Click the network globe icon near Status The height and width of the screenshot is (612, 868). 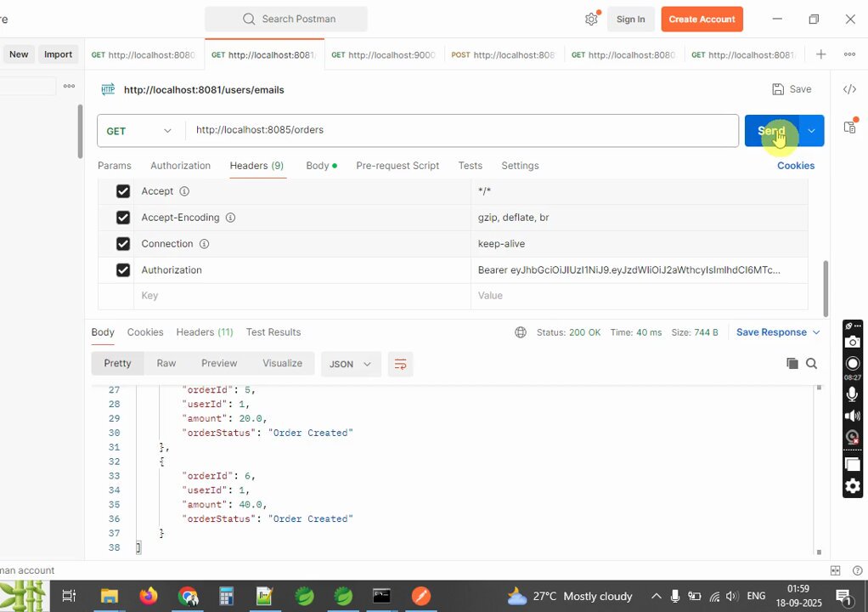[521, 332]
